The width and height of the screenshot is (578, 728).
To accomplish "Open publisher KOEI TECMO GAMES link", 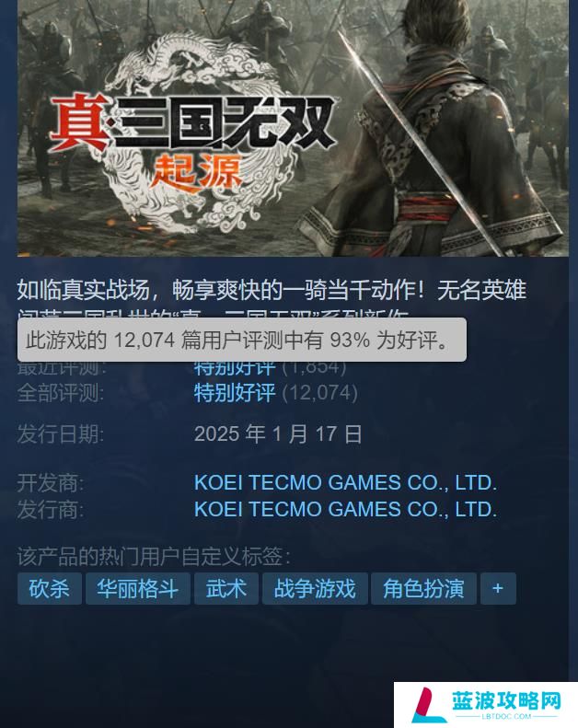I will (x=346, y=509).
